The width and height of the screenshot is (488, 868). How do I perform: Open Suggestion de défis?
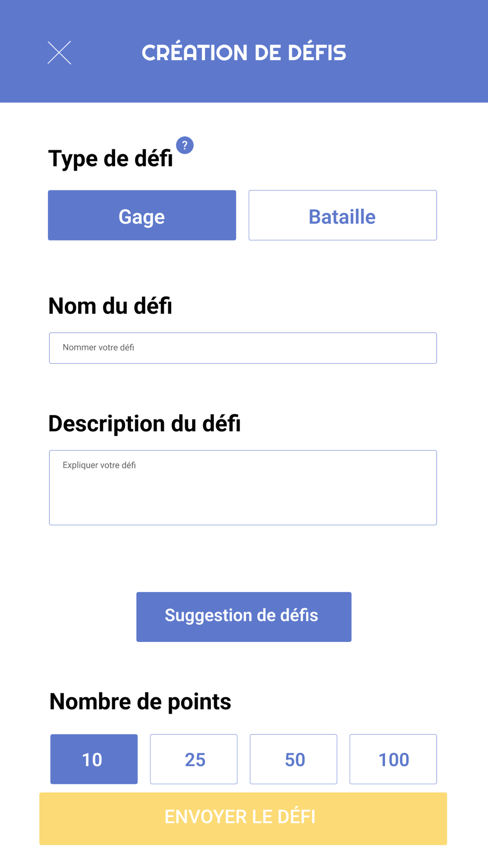[x=244, y=617]
